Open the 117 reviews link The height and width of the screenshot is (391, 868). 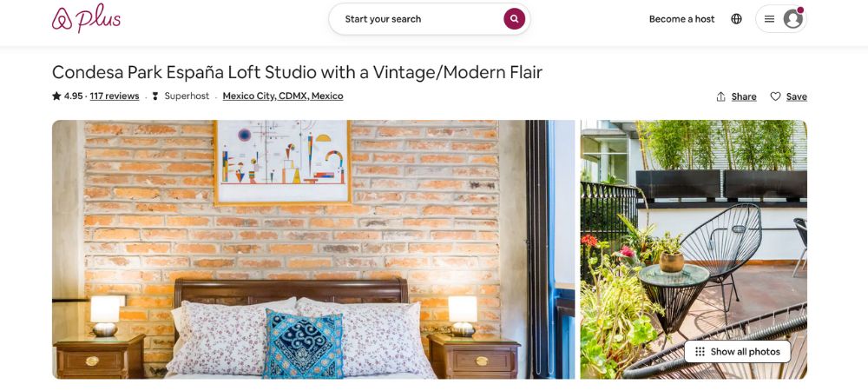[x=115, y=96]
